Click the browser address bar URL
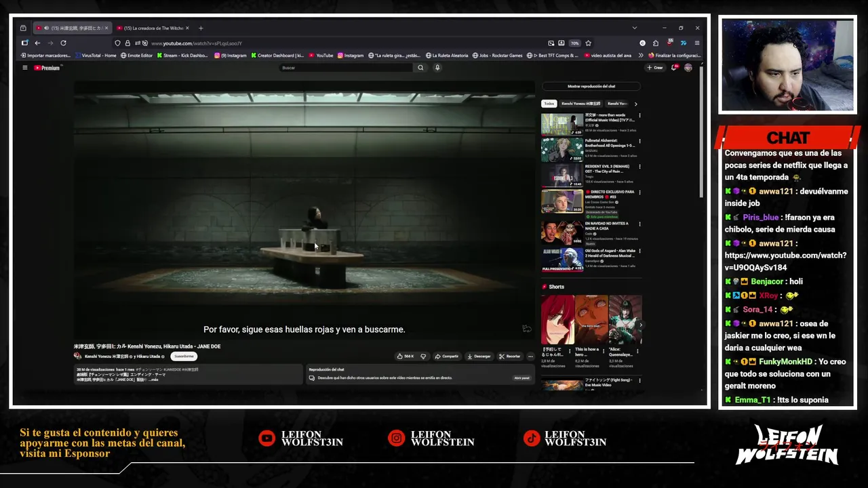The image size is (868, 488). pyautogui.click(x=197, y=43)
